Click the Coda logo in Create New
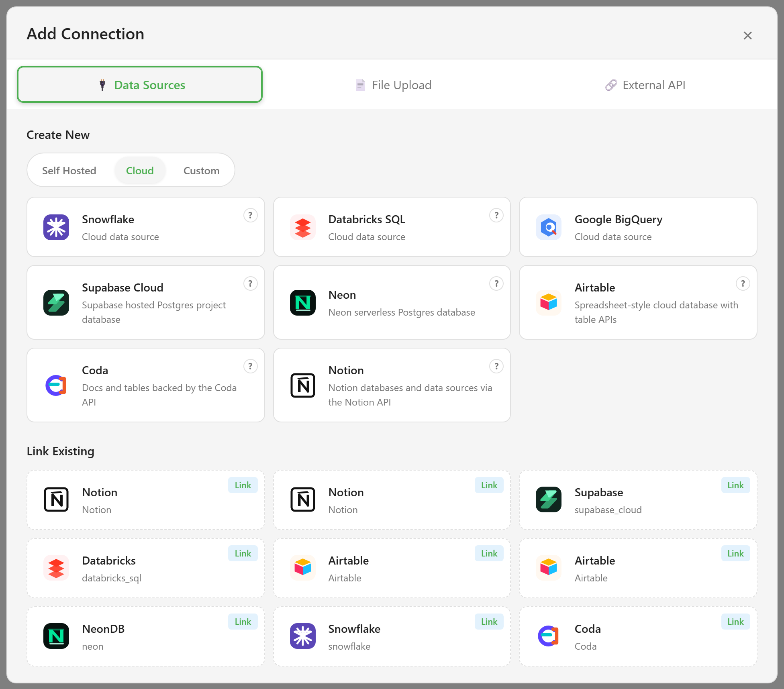Viewport: 784px width, 689px height. click(x=56, y=385)
